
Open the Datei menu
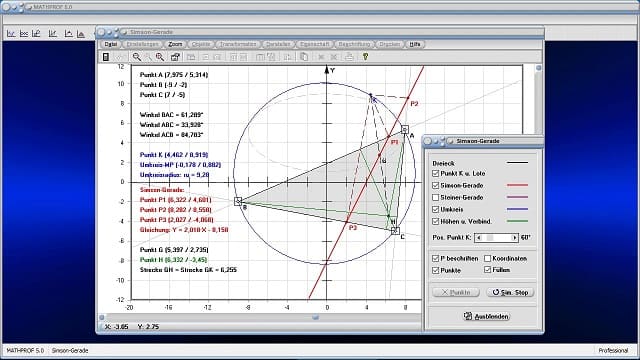111,44
